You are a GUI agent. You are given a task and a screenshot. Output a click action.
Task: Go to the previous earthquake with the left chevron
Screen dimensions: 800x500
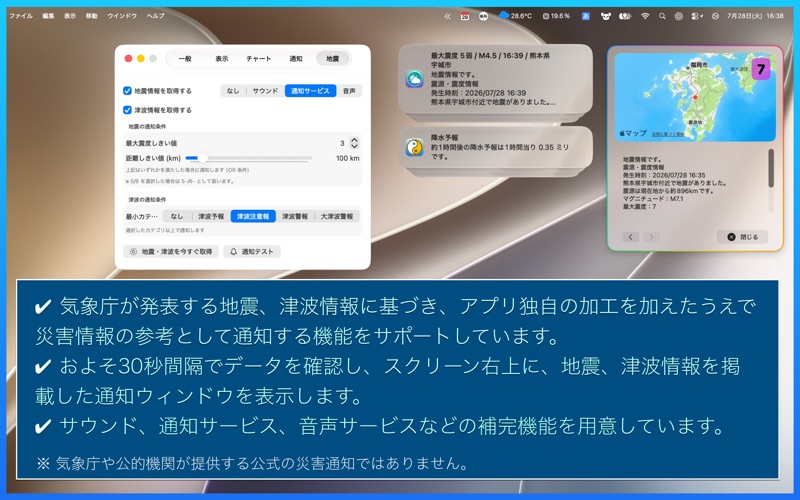coord(631,237)
